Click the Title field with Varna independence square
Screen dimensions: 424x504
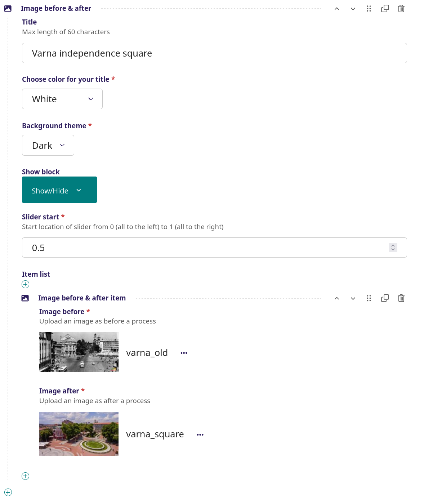pyautogui.click(x=214, y=53)
